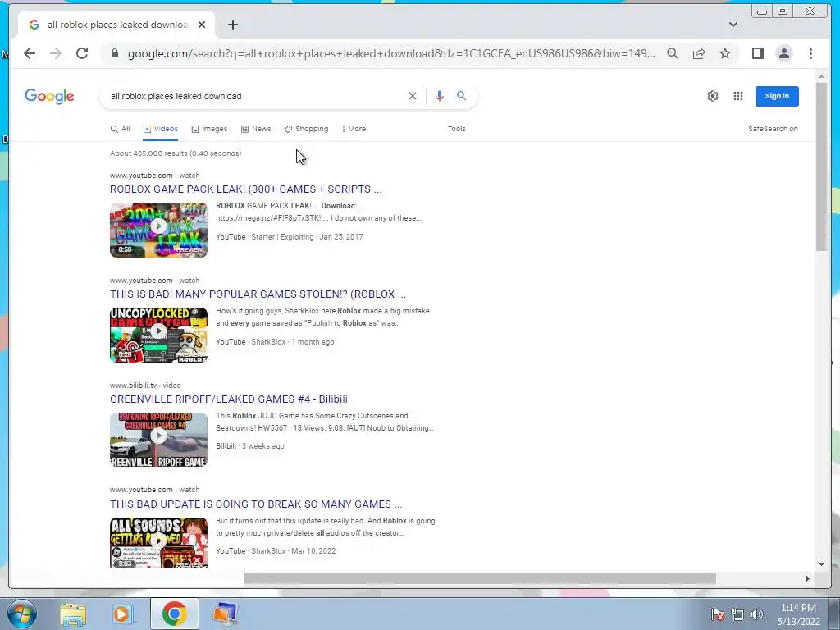This screenshot has width=840, height=630.
Task: Open the browser side panel
Action: click(x=757, y=53)
